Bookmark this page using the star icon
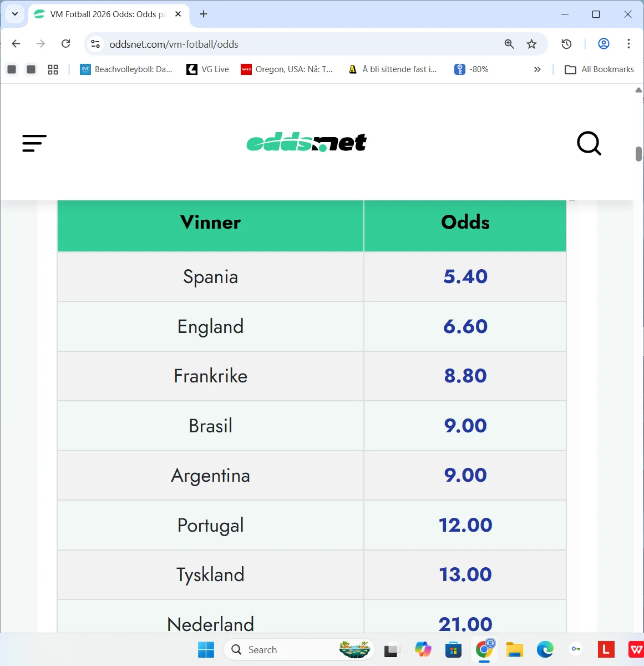 [x=532, y=44]
